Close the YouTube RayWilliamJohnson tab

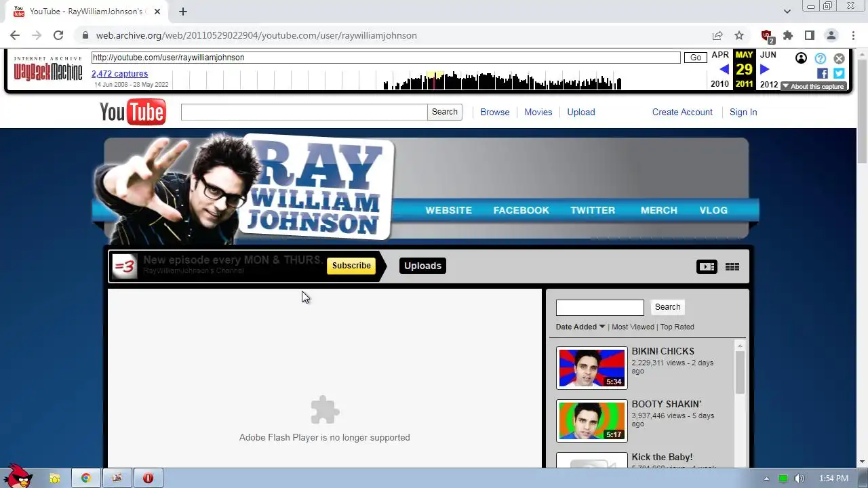pyautogui.click(x=157, y=12)
